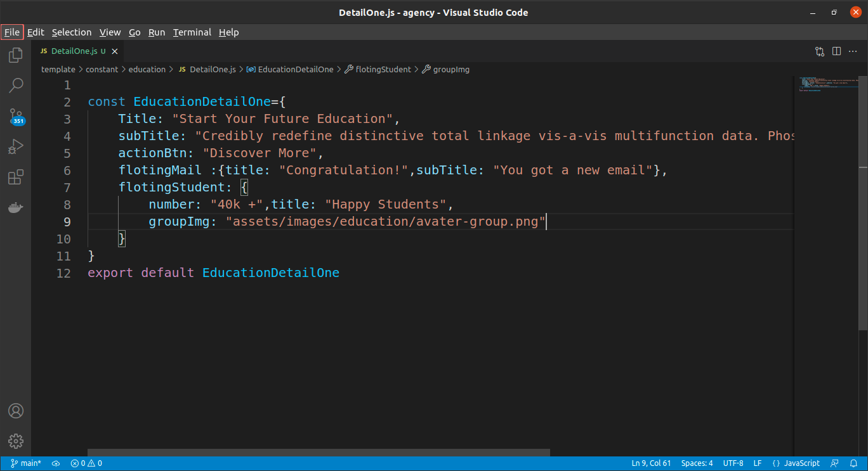Click the "Discover More" string

[x=260, y=153]
